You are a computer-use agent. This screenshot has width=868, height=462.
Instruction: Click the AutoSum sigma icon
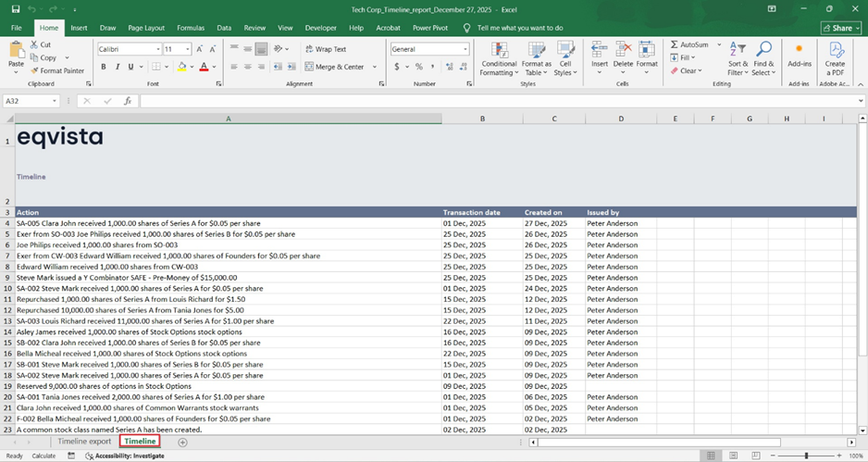673,44
